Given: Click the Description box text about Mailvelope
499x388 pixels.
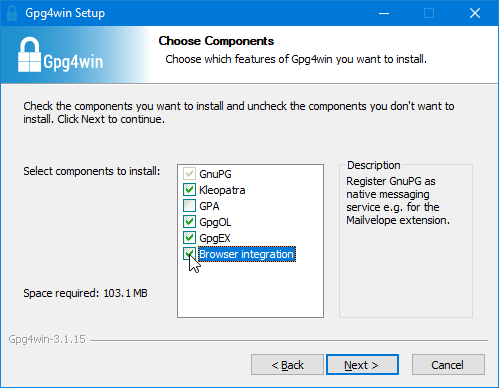Looking at the screenshot, I should click(x=398, y=201).
